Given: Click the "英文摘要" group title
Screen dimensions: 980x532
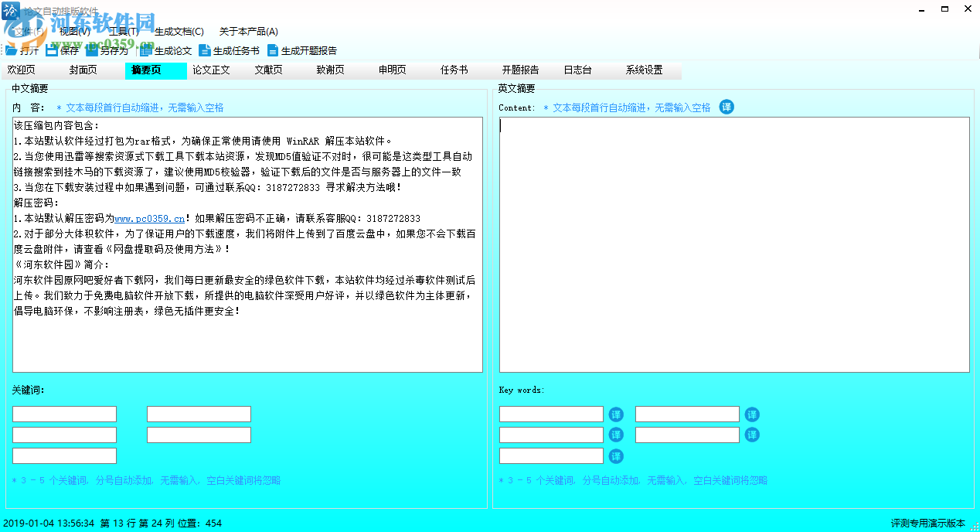Looking at the screenshot, I should [x=516, y=89].
